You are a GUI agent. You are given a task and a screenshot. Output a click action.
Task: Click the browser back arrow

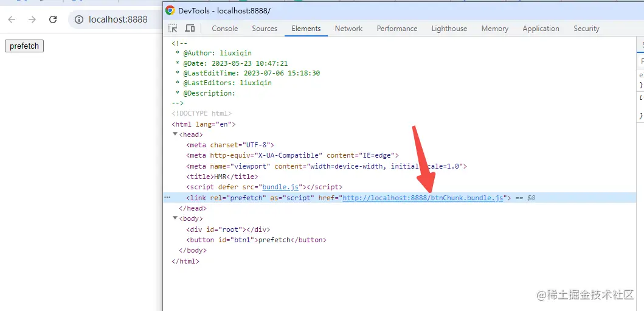12,19
